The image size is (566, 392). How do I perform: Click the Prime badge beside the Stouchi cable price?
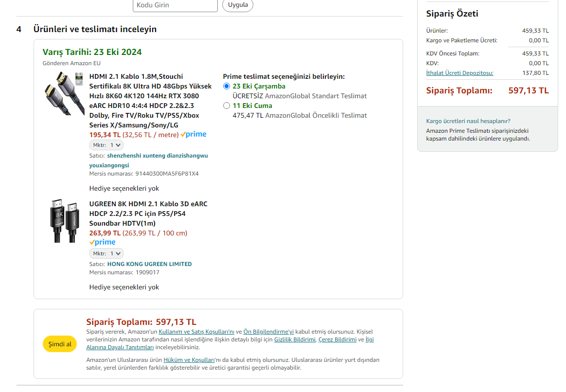click(x=194, y=134)
